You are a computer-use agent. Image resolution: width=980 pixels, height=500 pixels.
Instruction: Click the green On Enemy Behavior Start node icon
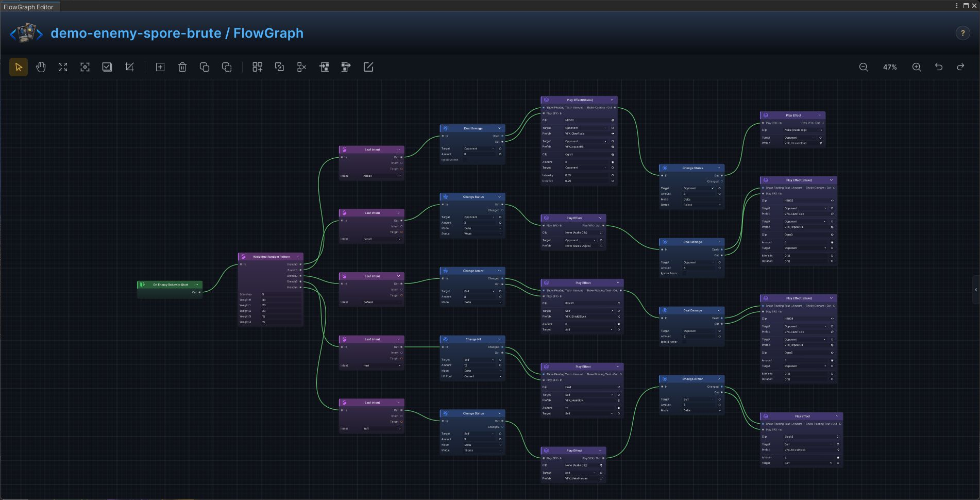tap(142, 285)
